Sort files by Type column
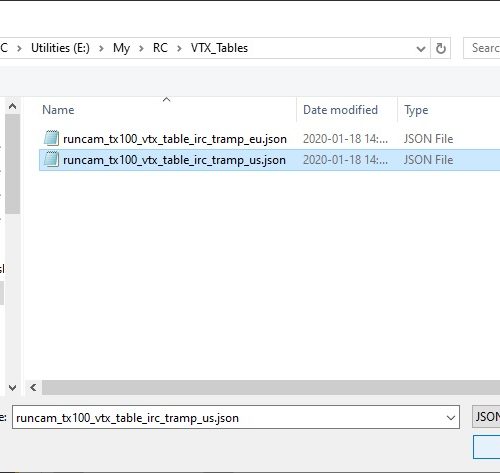 (x=416, y=110)
